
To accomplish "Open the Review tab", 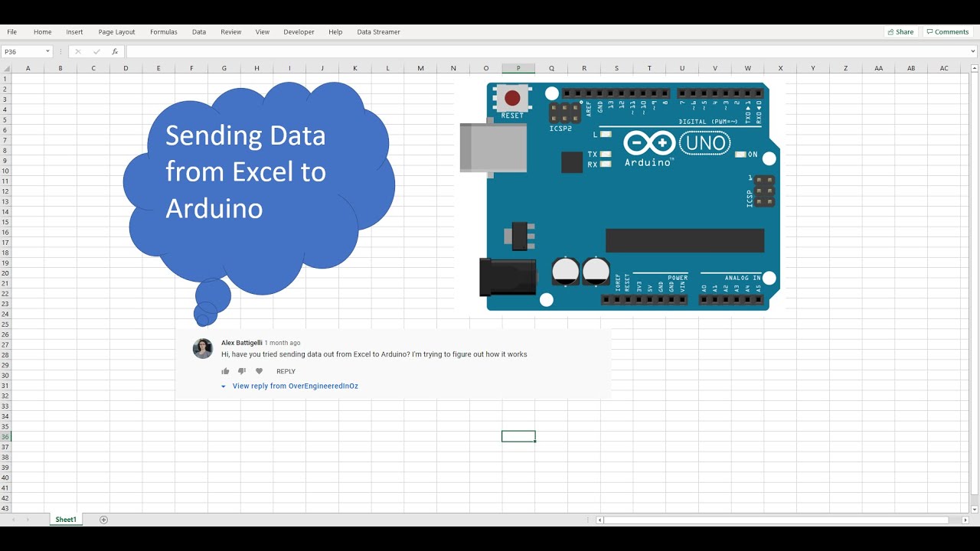I will coord(230,32).
